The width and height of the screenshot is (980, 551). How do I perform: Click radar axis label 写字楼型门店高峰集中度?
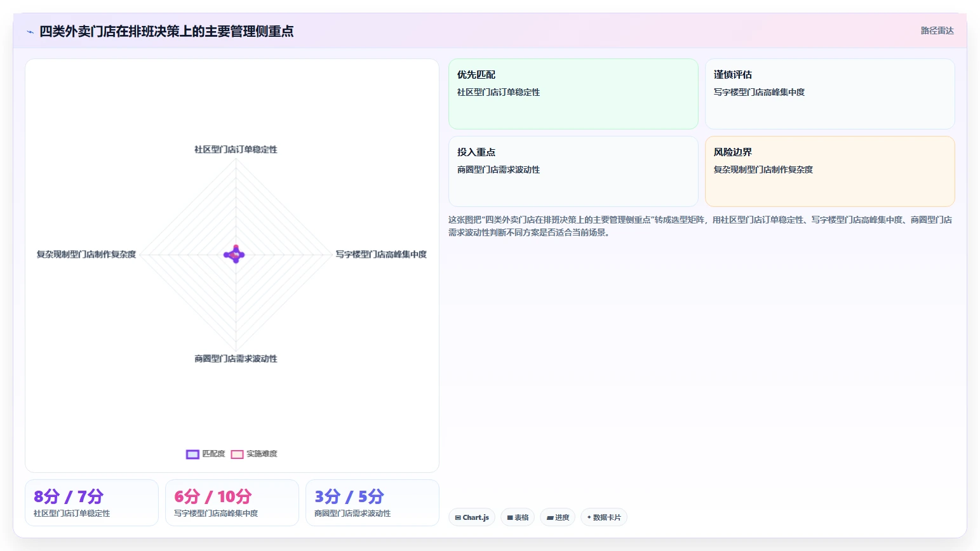coord(381,255)
